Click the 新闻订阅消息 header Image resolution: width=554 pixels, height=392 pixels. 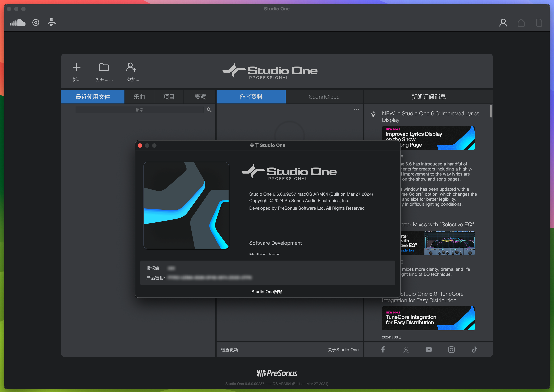pyautogui.click(x=428, y=97)
